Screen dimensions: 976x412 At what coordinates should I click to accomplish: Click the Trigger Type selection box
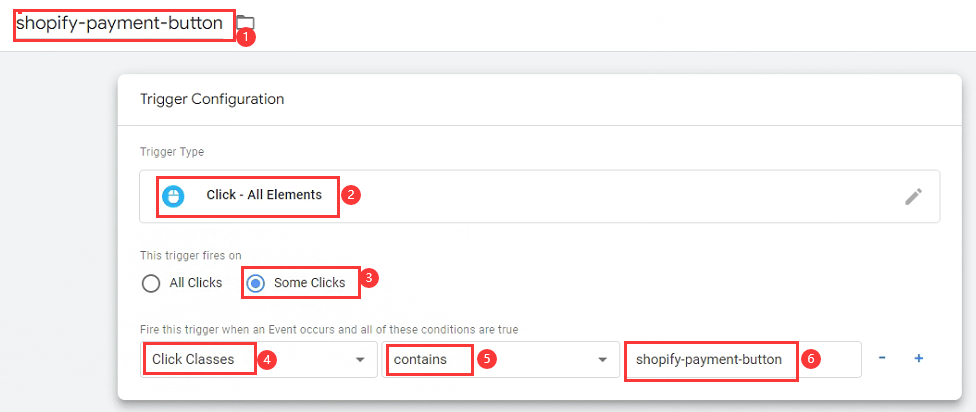540,196
